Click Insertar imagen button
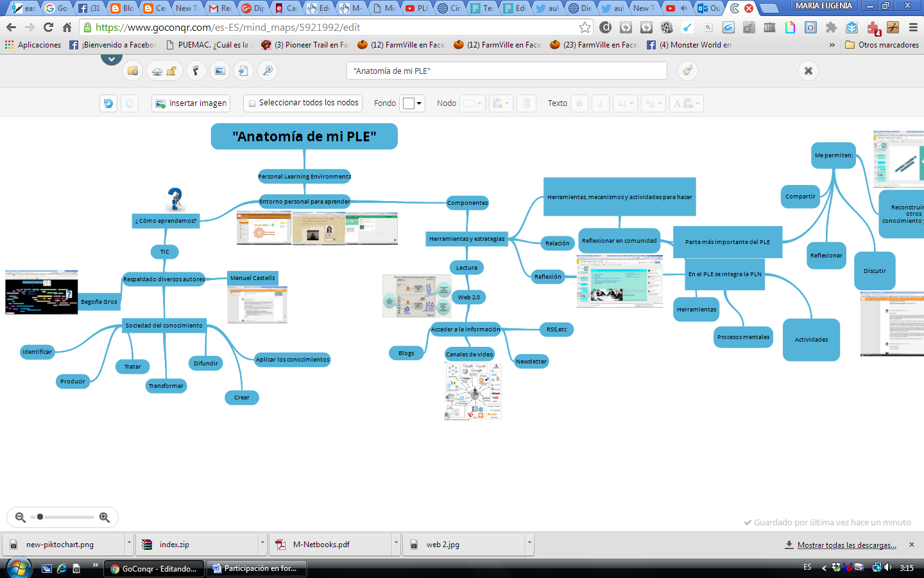 [191, 103]
